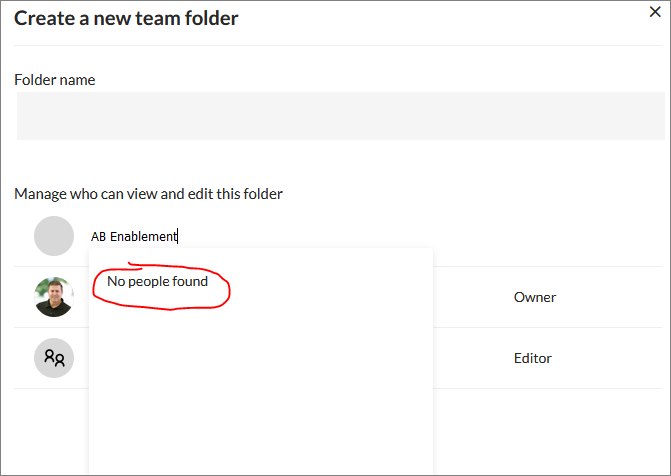
Task: Click the Folder name input field
Action: [341, 116]
